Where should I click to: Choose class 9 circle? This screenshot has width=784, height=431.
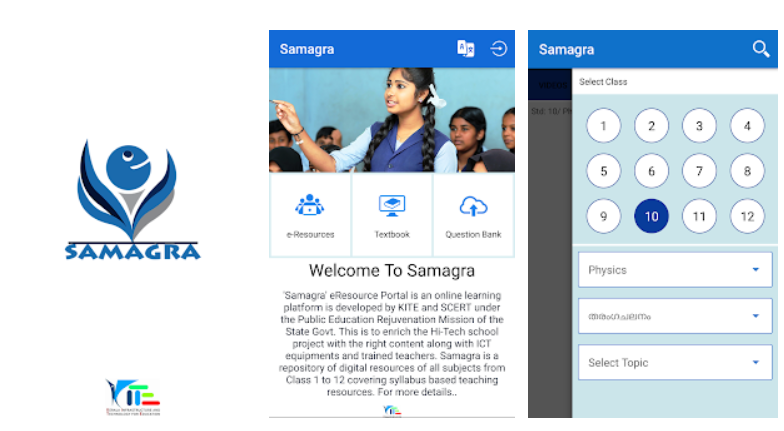pyautogui.click(x=604, y=216)
